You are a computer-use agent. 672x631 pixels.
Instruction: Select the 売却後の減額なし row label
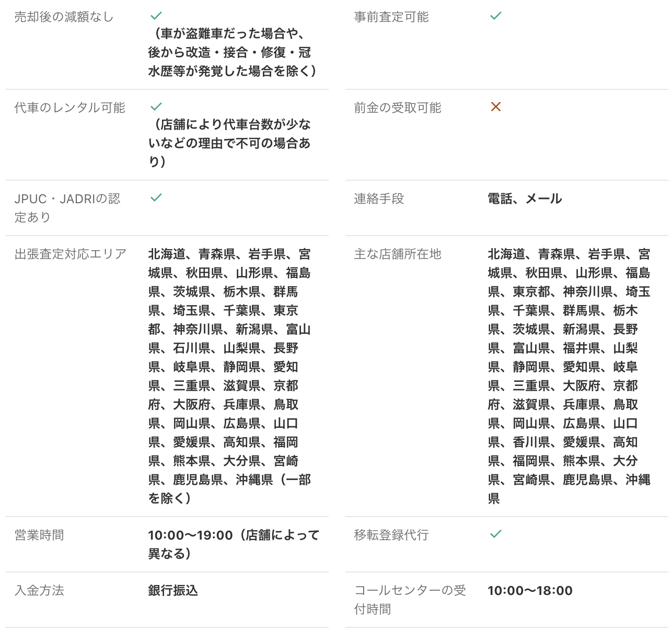64,17
